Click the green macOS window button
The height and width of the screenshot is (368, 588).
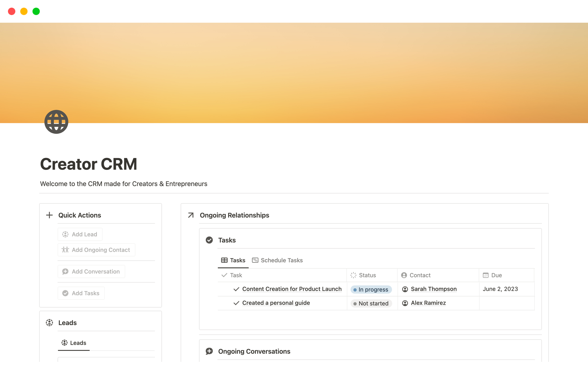coord(36,11)
